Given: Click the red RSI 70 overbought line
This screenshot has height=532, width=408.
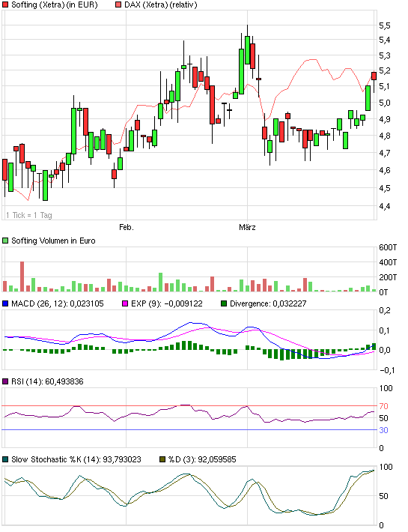Looking at the screenshot, I should pos(189,406).
